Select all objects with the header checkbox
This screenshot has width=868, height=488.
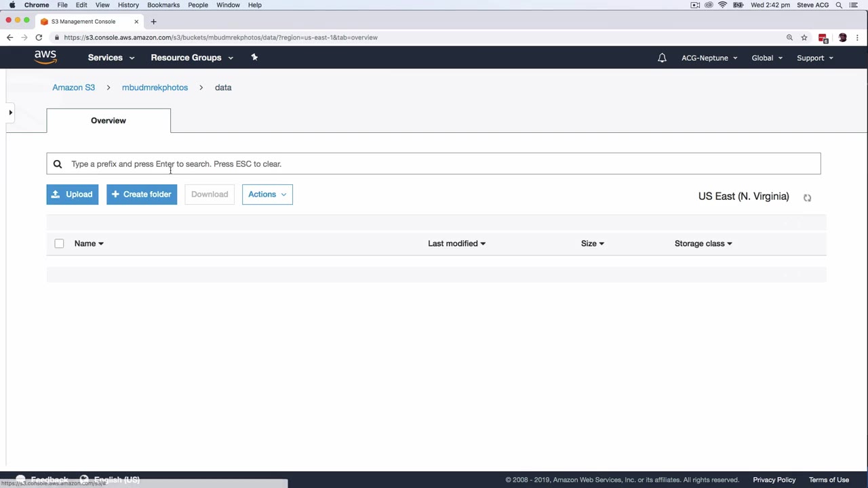pos(59,243)
